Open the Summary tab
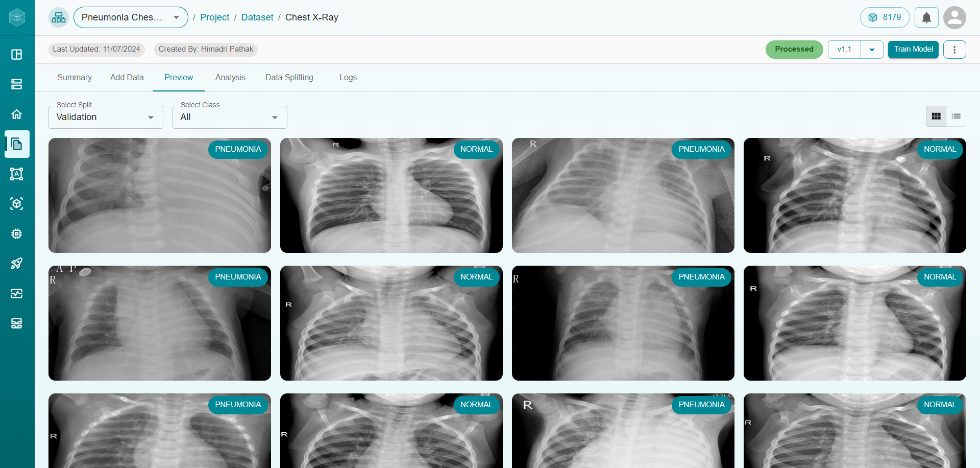This screenshot has height=468, width=980. (75, 78)
